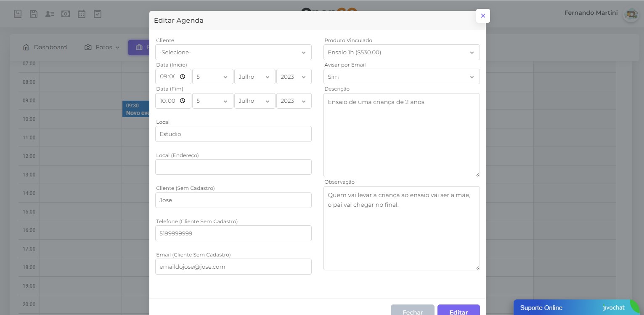
Task: Click the Observação text area
Action: pyautogui.click(x=401, y=228)
